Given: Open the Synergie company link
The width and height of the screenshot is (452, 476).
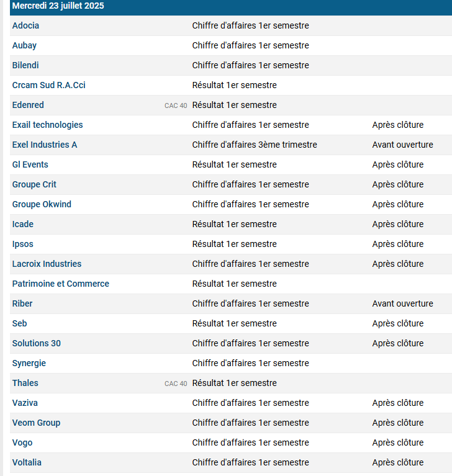Looking at the screenshot, I should tap(29, 364).
